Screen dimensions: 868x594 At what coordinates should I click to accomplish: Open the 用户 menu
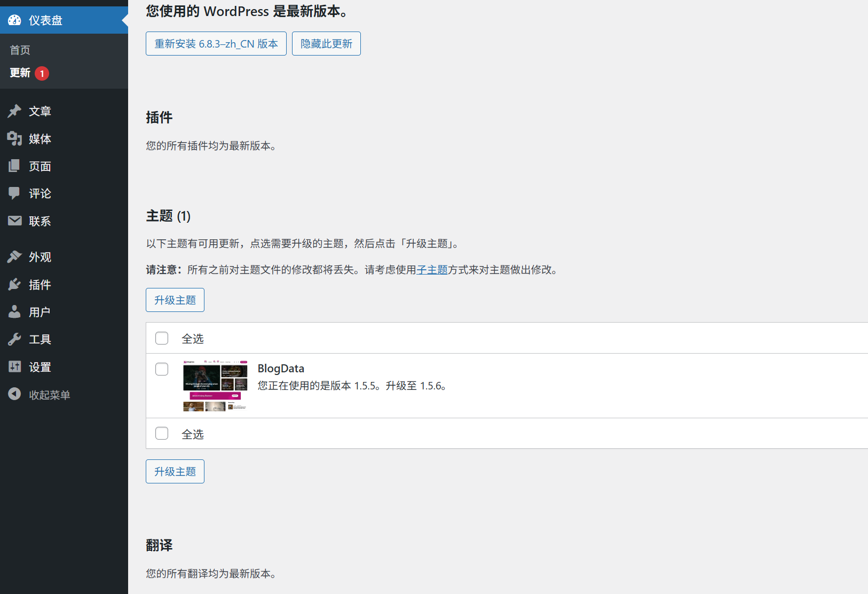pos(64,312)
